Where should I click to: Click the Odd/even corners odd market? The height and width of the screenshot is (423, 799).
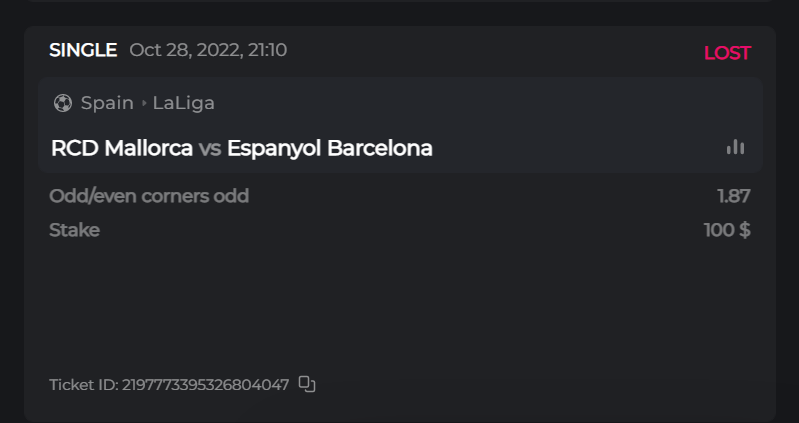tap(149, 196)
